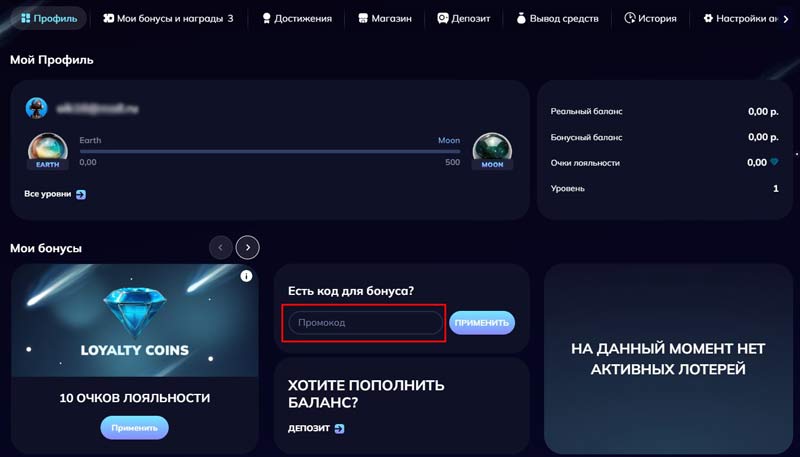Viewport: 800px width, 457px height.
Task: Click the ХОТИТЕ ПОПОЛНИТЬ БАЛАНС? heading
Action: (x=366, y=394)
